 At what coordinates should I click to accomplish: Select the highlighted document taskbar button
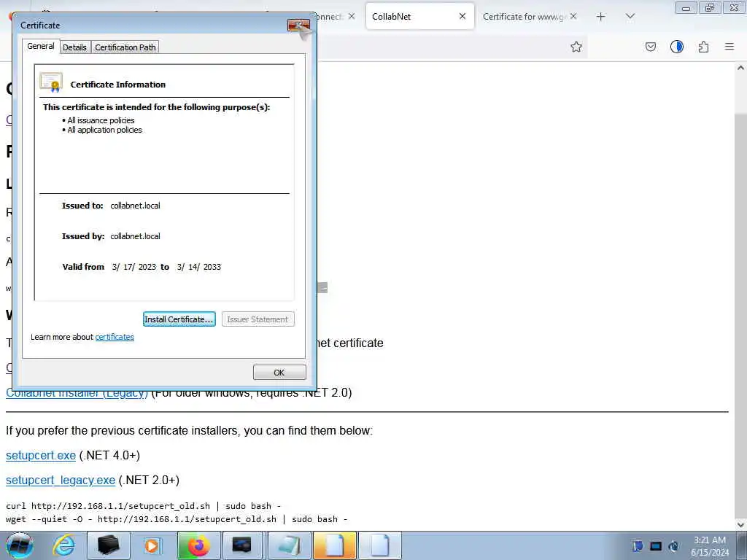[334, 545]
